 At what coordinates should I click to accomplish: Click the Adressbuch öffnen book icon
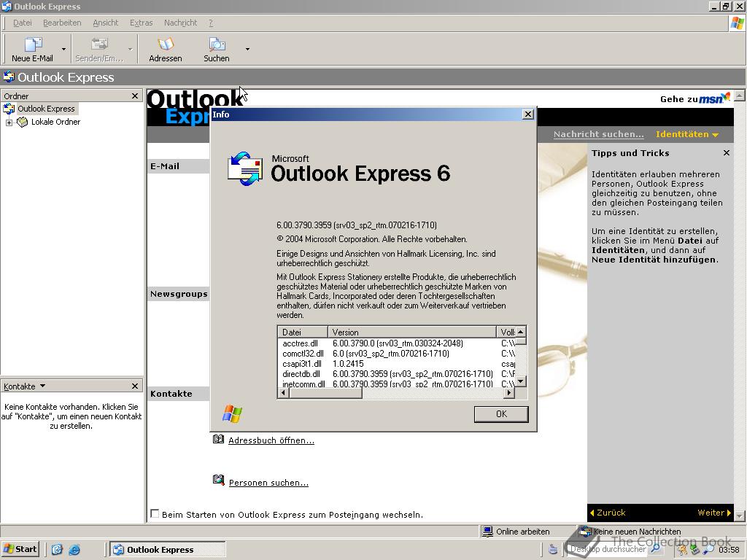point(218,439)
